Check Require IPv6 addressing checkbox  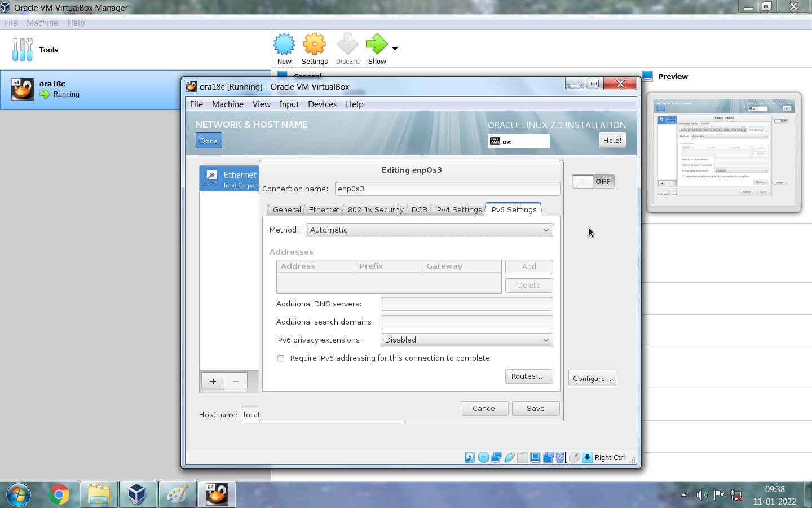click(x=281, y=358)
